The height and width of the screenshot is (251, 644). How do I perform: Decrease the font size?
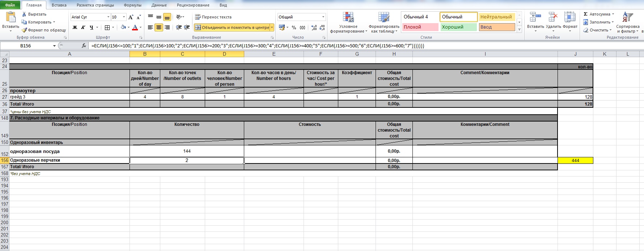(x=139, y=17)
